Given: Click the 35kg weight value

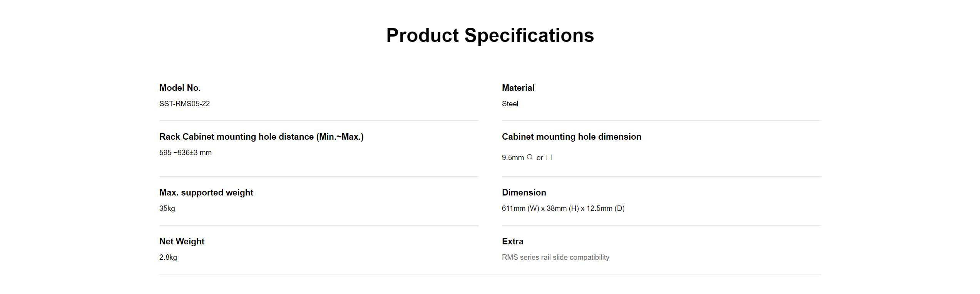Looking at the screenshot, I should 167,208.
